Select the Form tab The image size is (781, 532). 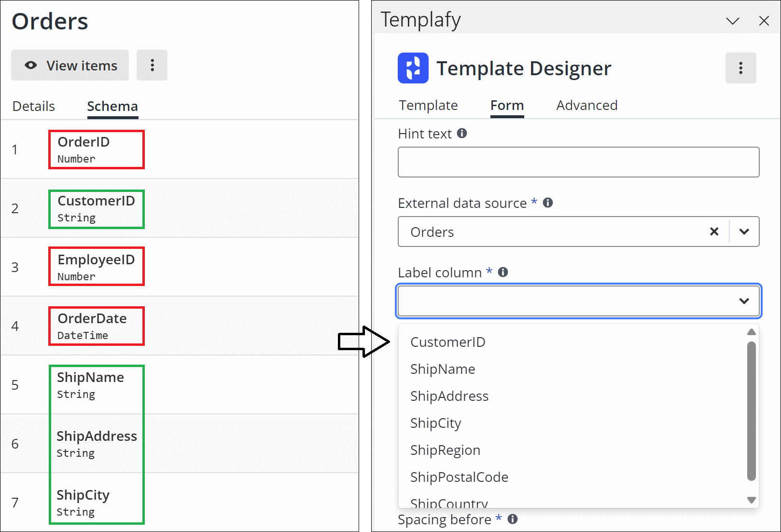pyautogui.click(x=507, y=105)
